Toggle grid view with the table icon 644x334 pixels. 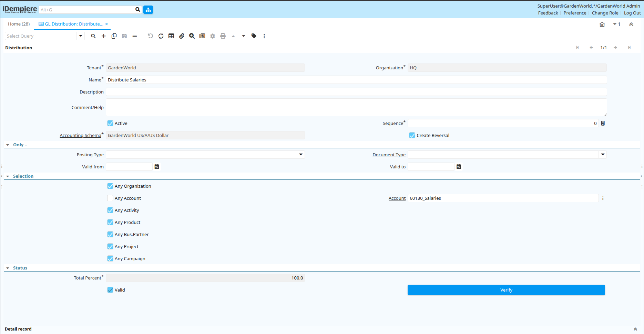[171, 36]
